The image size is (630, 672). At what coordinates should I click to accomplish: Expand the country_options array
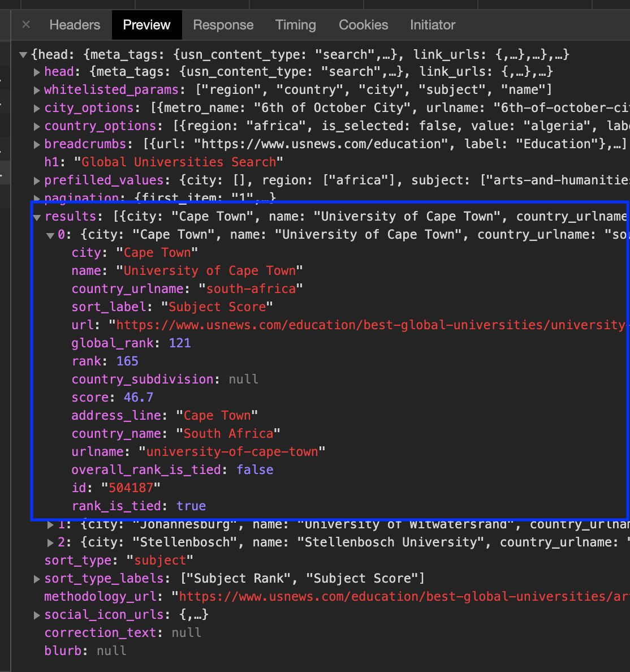click(36, 126)
